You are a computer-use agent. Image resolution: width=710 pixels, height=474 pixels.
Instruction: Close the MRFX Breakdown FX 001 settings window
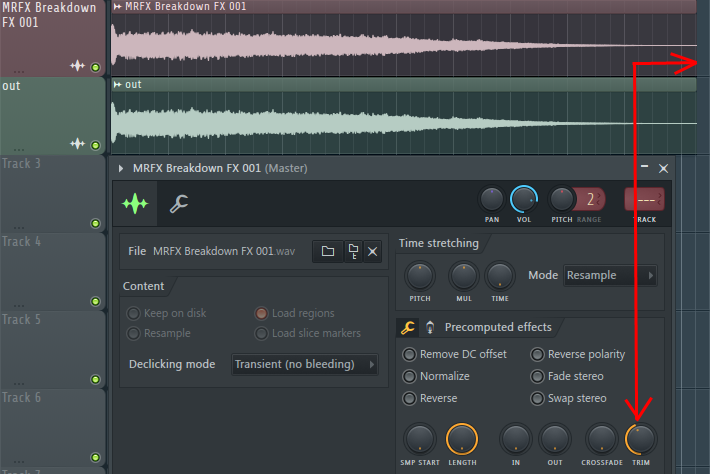(x=663, y=168)
